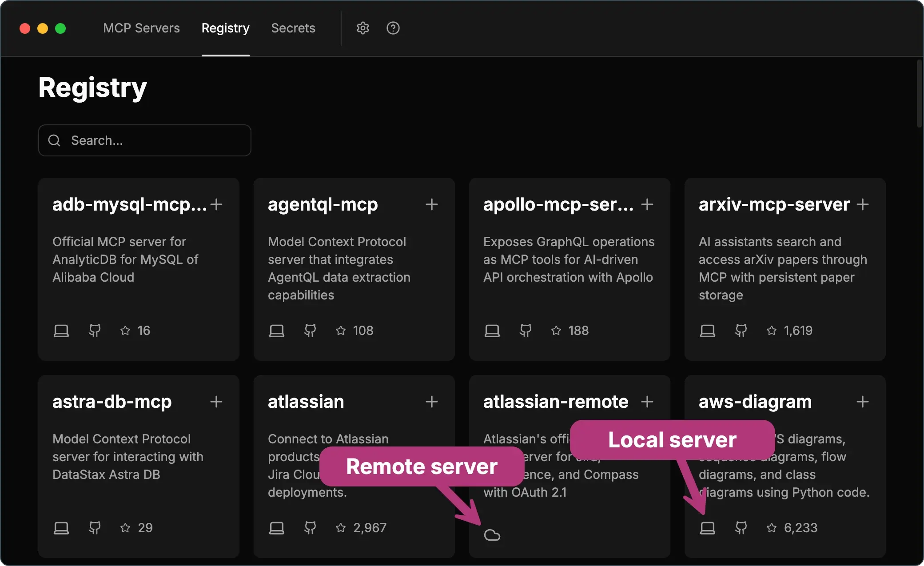Click the GitHub icon on aws-diagram card
This screenshot has height=566, width=924.
(741, 528)
